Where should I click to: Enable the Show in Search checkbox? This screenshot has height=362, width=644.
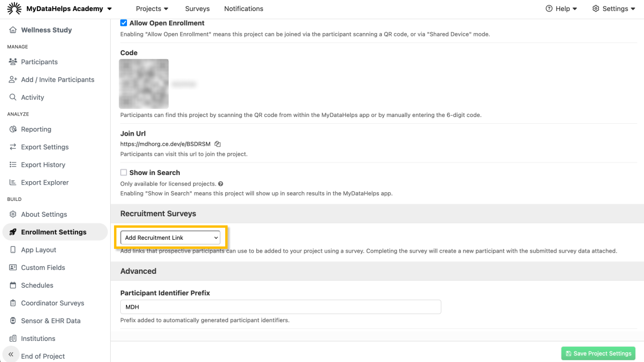click(123, 173)
